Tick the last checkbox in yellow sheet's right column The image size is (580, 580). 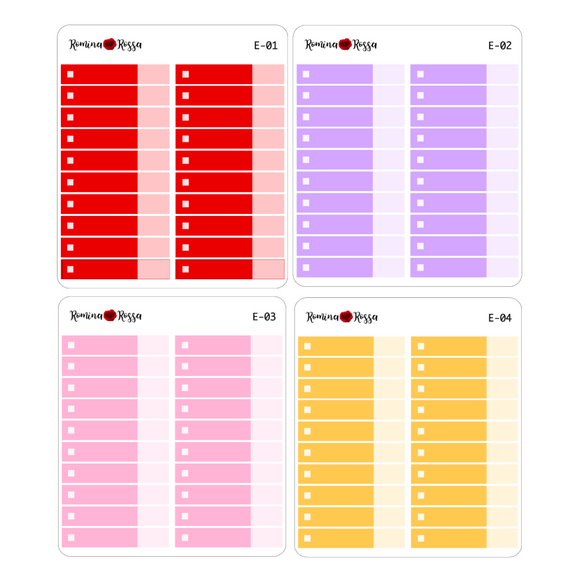[421, 538]
